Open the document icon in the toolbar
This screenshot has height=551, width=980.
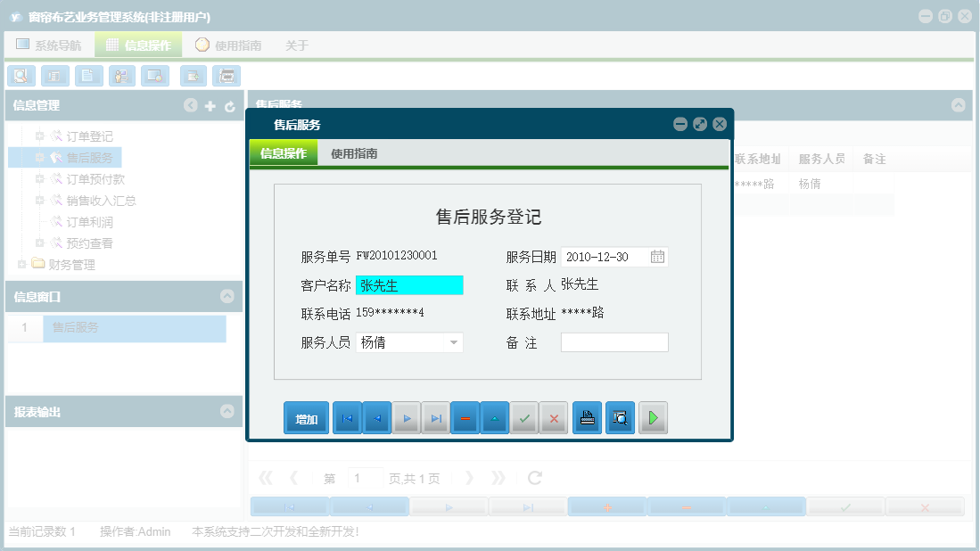pos(88,76)
